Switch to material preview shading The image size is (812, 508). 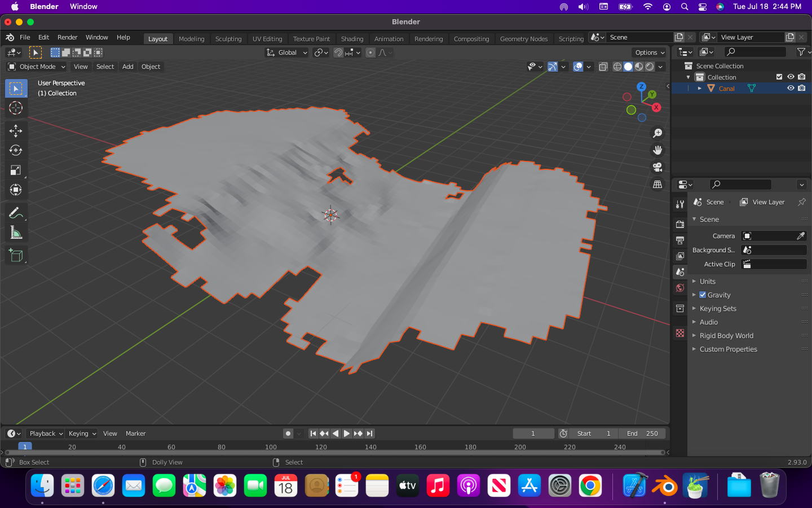(x=639, y=67)
